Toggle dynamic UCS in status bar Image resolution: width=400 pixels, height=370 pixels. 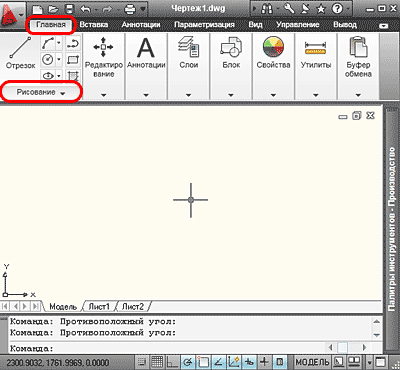coord(234,362)
